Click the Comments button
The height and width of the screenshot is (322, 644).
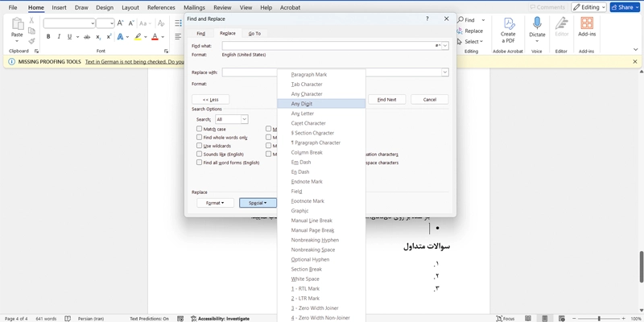(547, 7)
